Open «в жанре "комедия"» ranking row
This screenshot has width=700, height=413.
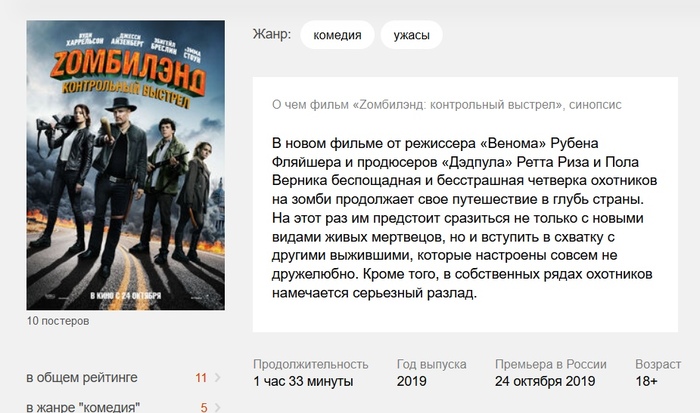click(x=123, y=406)
